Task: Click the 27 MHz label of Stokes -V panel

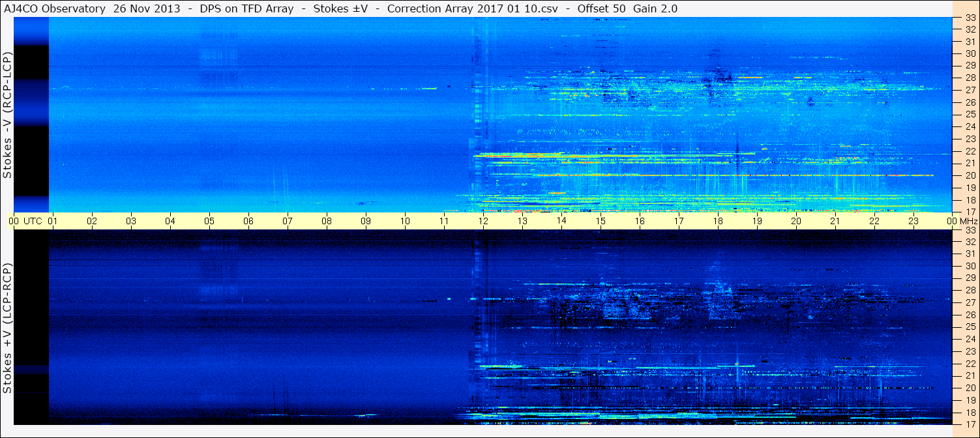Action: click(970, 91)
